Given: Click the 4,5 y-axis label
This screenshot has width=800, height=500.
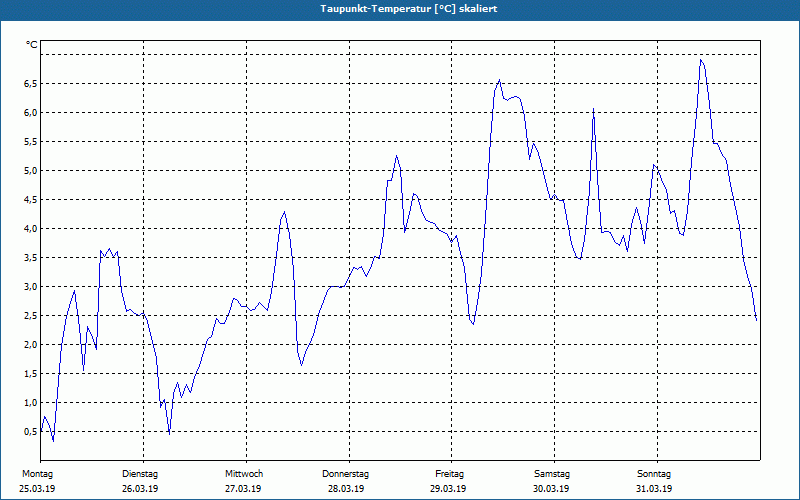Looking at the screenshot, I should pos(31,200).
